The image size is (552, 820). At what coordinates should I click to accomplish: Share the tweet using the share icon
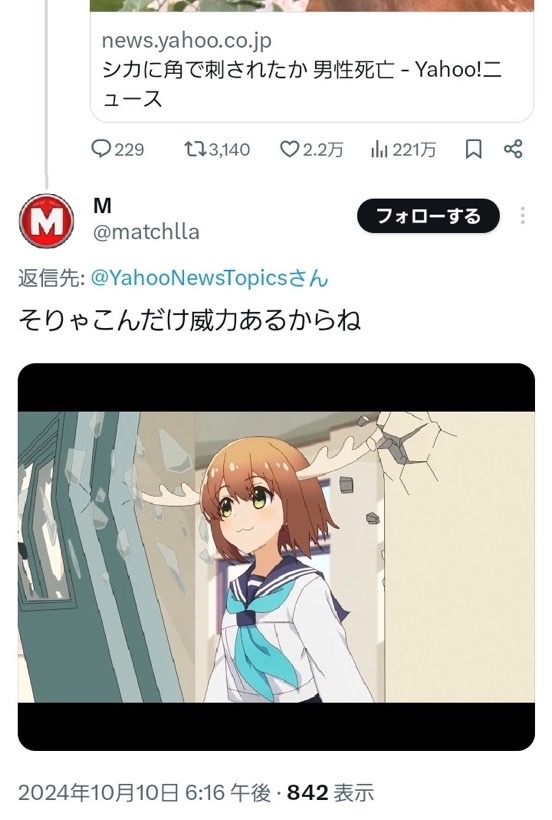click(x=513, y=149)
